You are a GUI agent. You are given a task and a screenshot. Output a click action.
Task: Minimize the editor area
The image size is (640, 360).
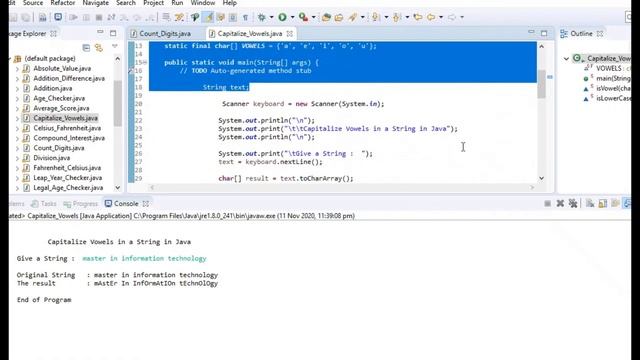click(531, 32)
